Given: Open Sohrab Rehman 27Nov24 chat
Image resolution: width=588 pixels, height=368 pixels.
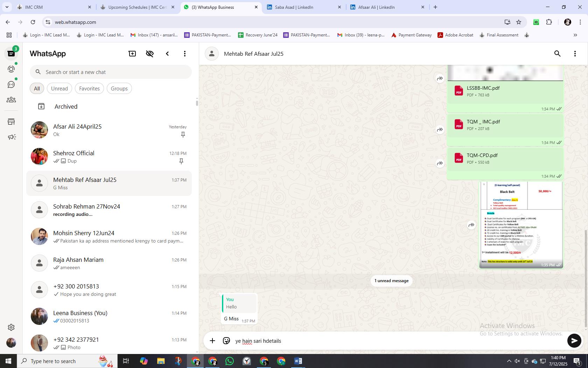Looking at the screenshot, I should tap(109, 210).
